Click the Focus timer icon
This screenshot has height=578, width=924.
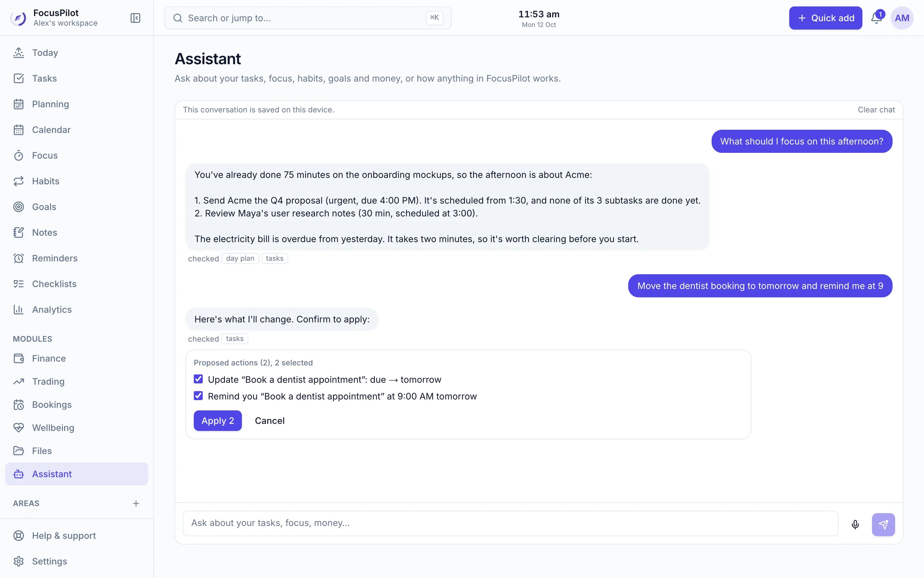(x=18, y=156)
